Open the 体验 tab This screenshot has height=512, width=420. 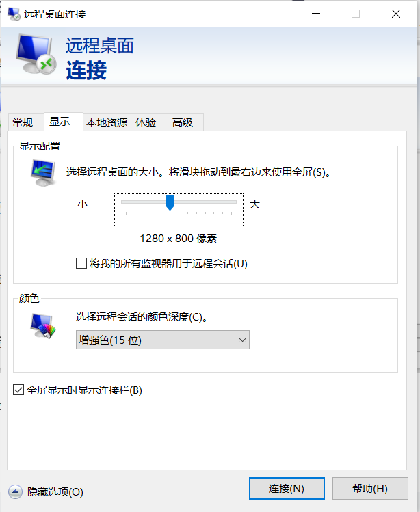[146, 123]
